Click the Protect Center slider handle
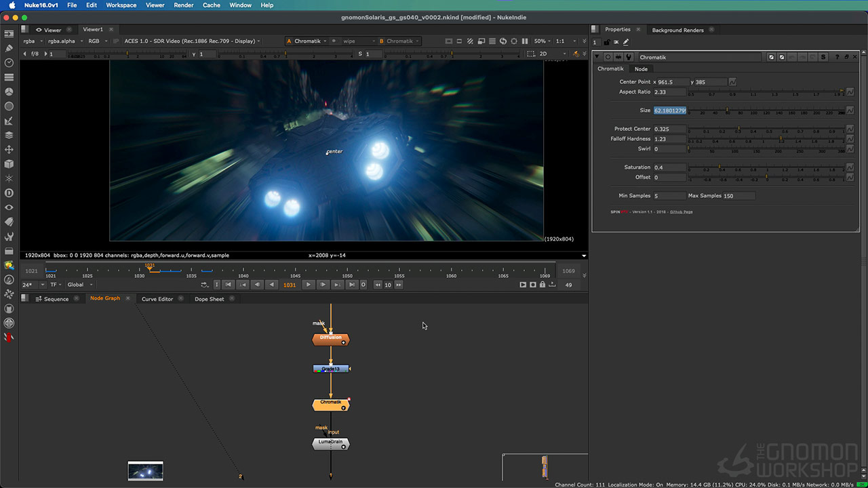 coord(738,128)
